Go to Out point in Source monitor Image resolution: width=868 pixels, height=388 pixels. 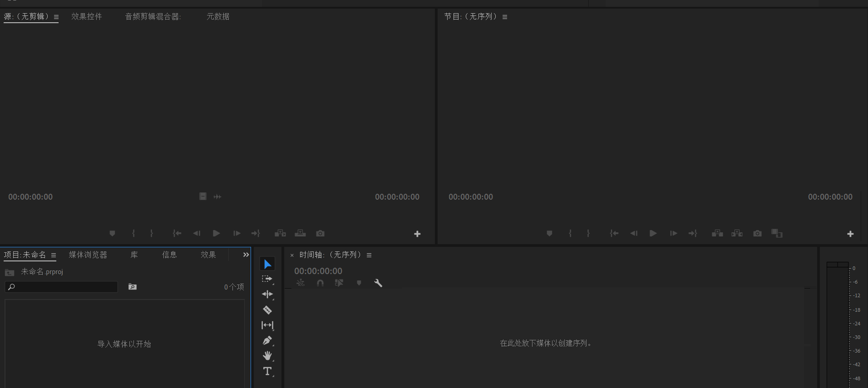click(x=256, y=233)
